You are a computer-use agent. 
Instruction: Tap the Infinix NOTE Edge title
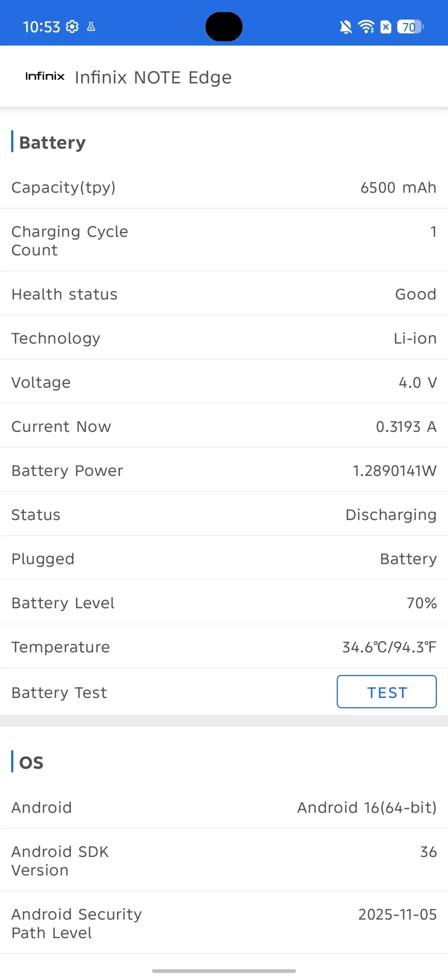[x=153, y=77]
